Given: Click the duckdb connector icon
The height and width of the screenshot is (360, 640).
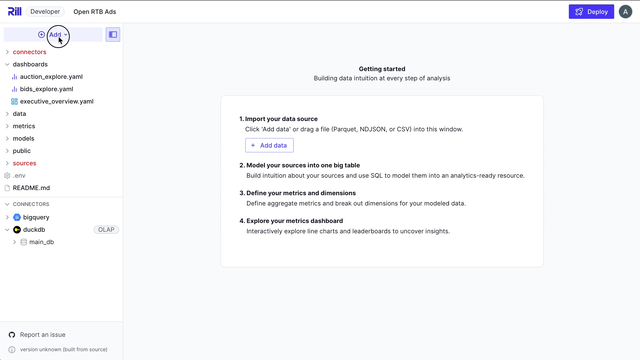Looking at the screenshot, I should coord(17,229).
